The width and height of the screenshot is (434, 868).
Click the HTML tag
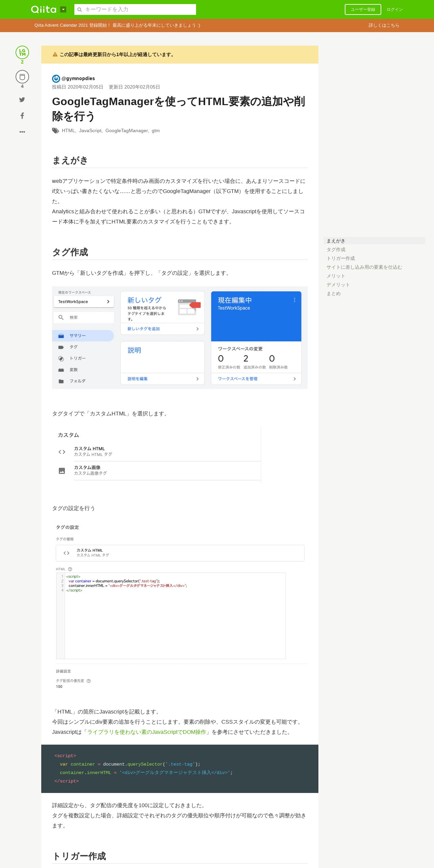[x=68, y=130]
